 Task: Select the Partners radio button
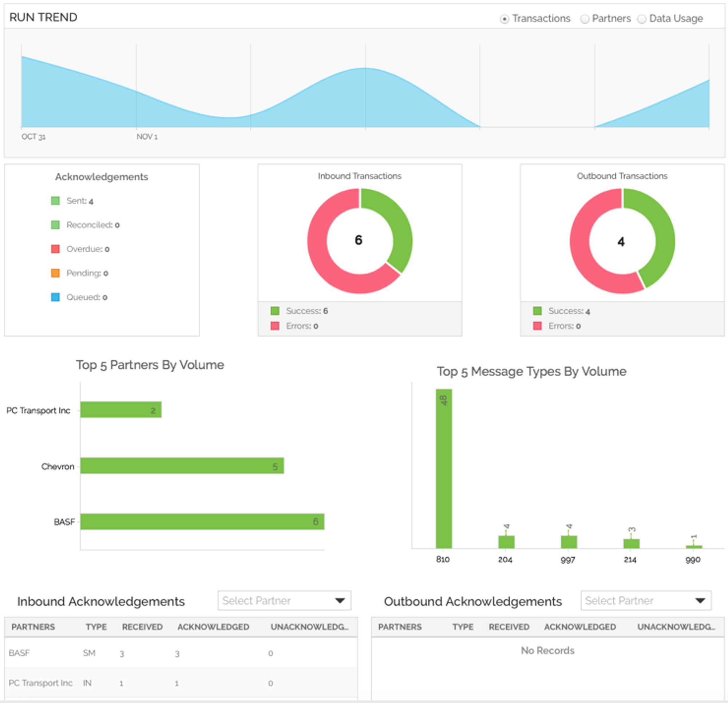click(x=584, y=19)
